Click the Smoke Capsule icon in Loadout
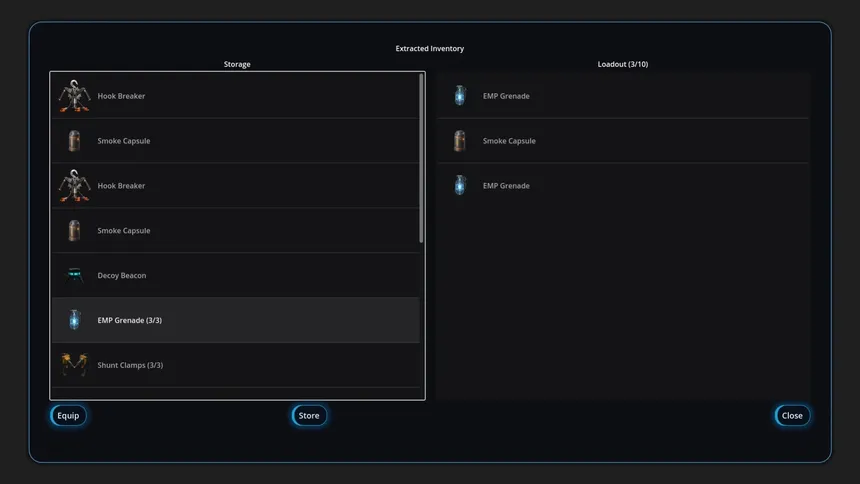Screen dimensions: 860x484 (x=459, y=141)
